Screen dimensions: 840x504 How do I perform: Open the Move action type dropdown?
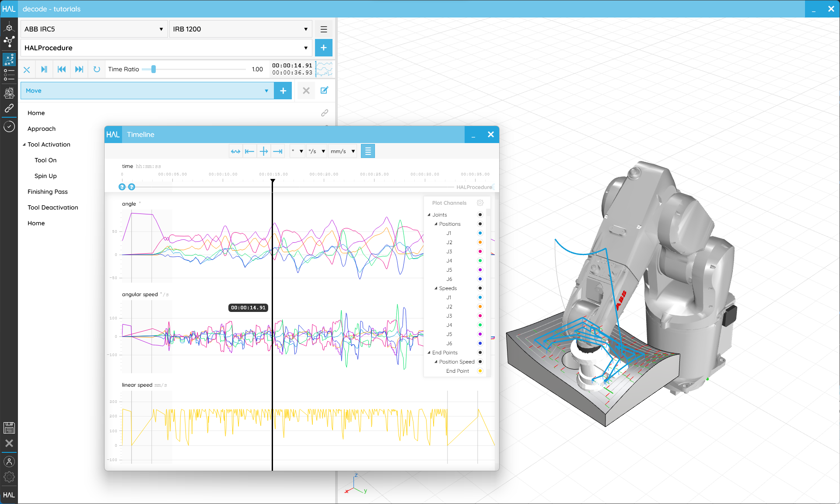point(147,91)
